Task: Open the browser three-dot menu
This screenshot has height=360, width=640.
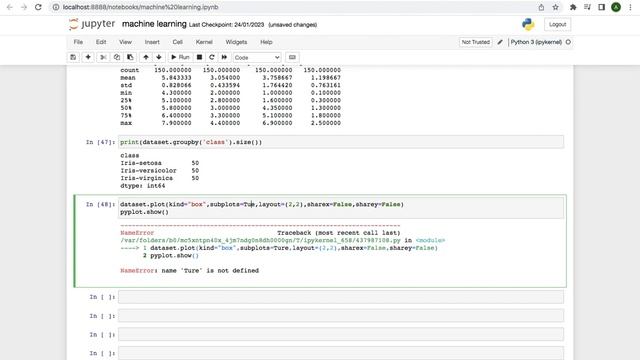Action: (x=631, y=7)
